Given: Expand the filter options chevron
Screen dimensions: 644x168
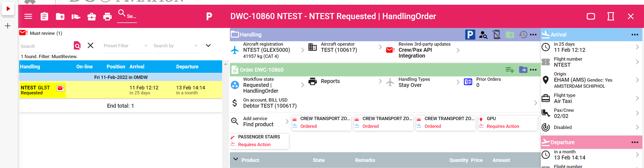Looking at the screenshot, I should click(x=208, y=46).
